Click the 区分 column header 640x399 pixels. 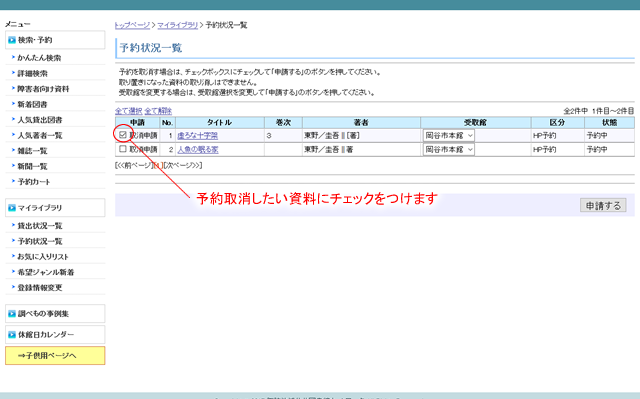[557, 122]
